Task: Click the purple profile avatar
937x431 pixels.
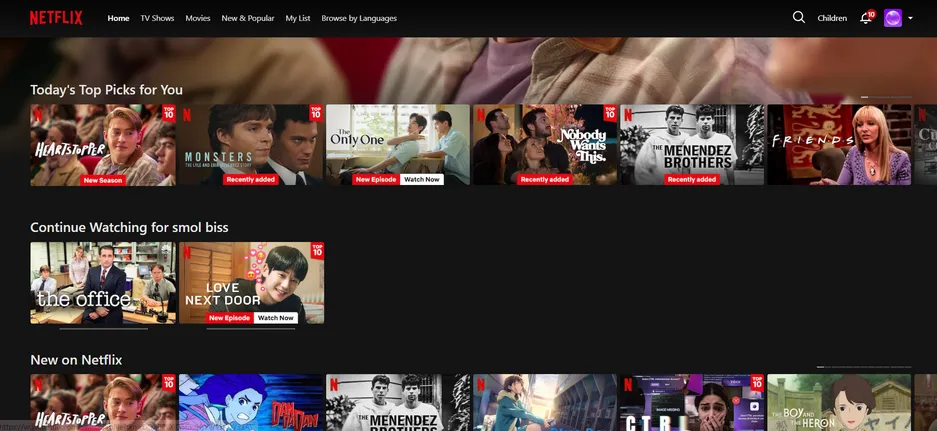Action: [892, 18]
